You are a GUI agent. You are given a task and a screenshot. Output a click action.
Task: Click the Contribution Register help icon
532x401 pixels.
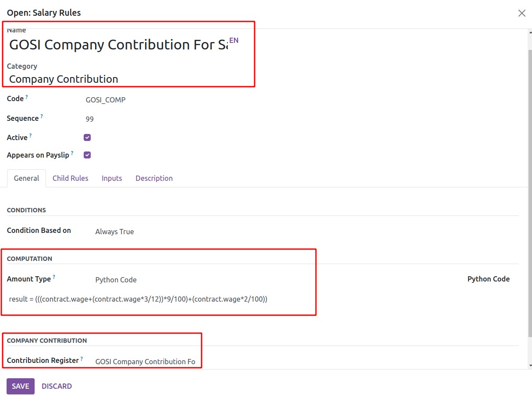pyautogui.click(x=82, y=359)
